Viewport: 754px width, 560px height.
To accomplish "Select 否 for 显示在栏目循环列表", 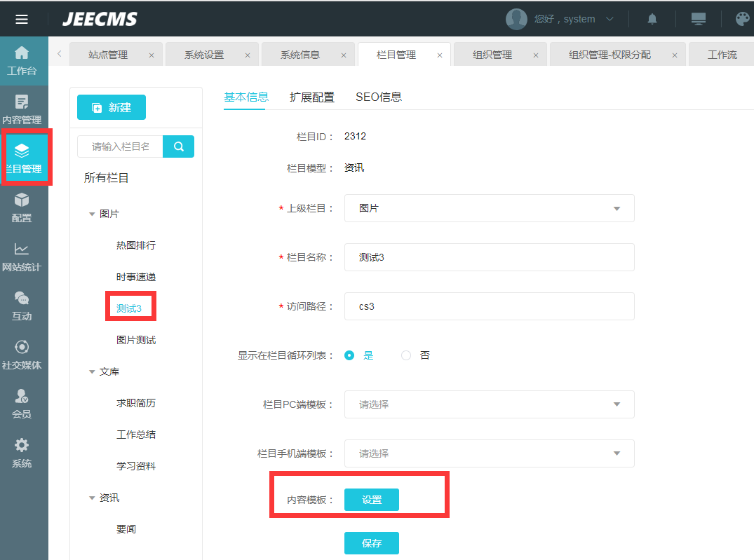I will click(x=406, y=355).
